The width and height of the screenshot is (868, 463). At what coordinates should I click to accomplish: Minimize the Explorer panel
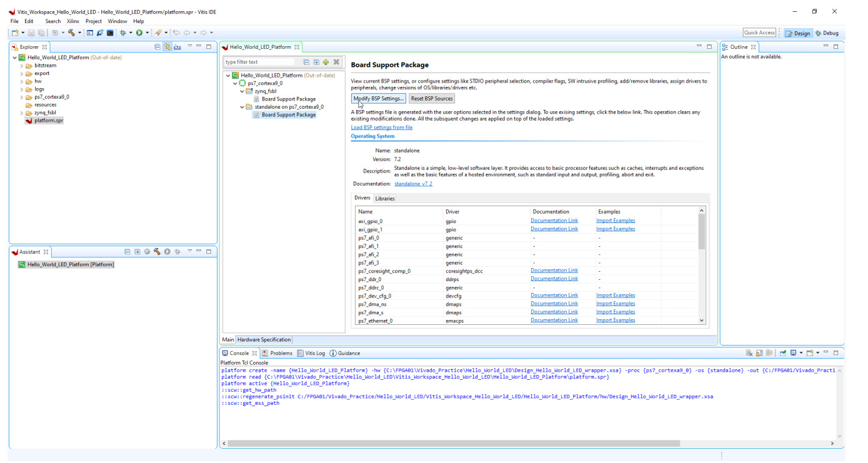[x=199, y=46]
